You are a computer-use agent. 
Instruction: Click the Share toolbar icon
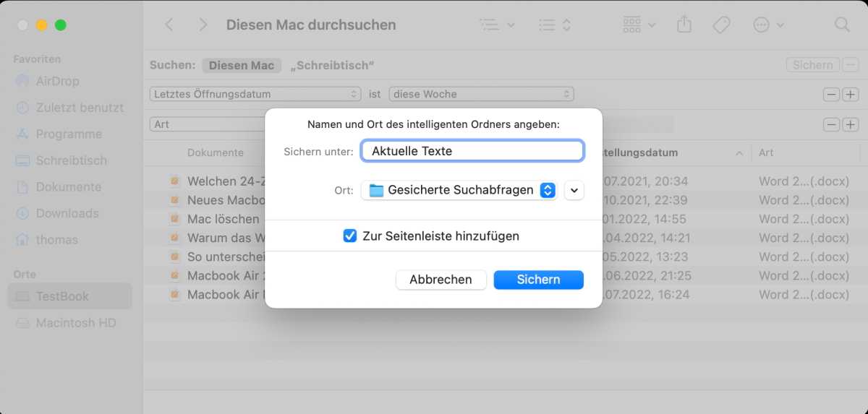(x=684, y=25)
